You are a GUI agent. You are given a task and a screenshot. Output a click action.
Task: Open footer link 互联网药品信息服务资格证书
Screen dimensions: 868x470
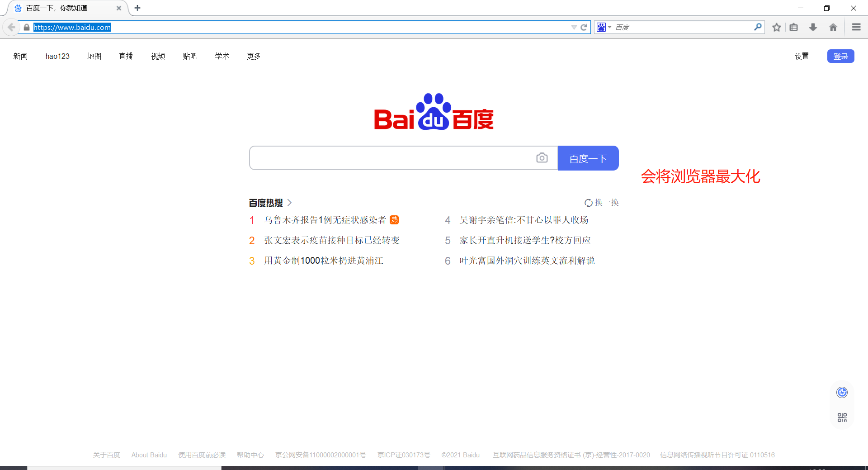(x=571, y=455)
